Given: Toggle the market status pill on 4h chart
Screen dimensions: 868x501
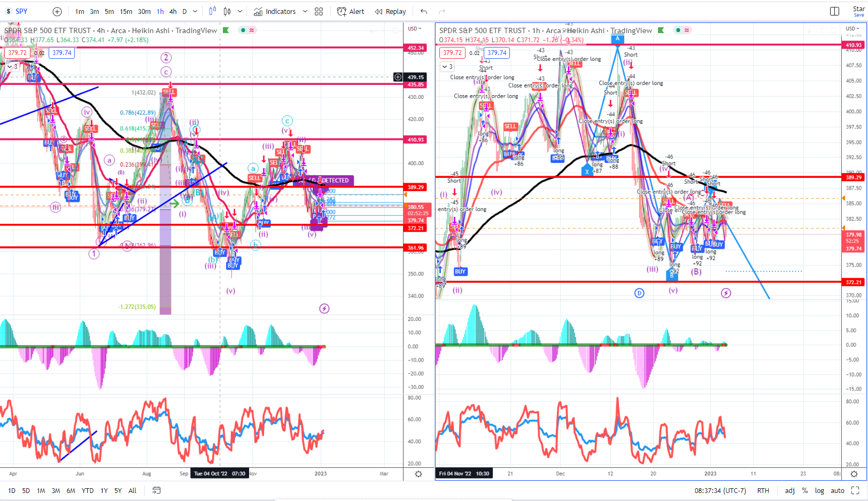Looking at the screenshot, I should [x=248, y=30].
